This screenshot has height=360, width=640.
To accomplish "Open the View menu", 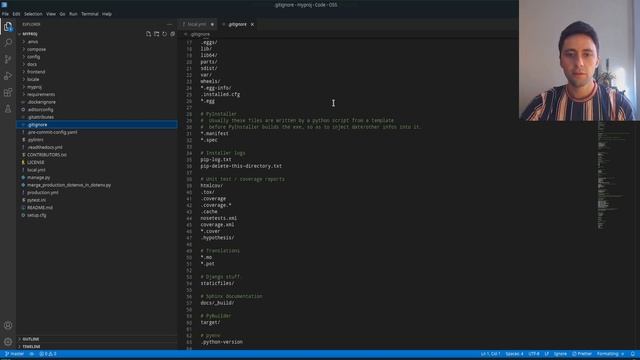I will (x=51, y=14).
